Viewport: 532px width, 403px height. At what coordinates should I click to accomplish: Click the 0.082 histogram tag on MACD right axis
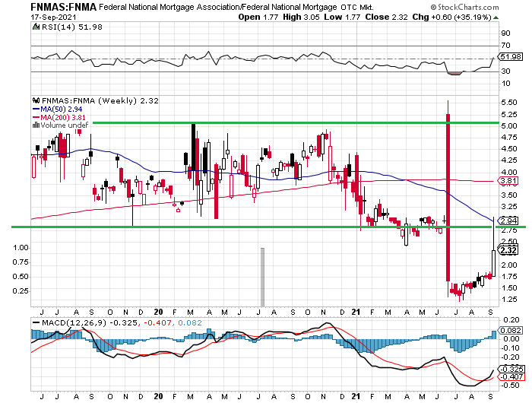point(511,330)
